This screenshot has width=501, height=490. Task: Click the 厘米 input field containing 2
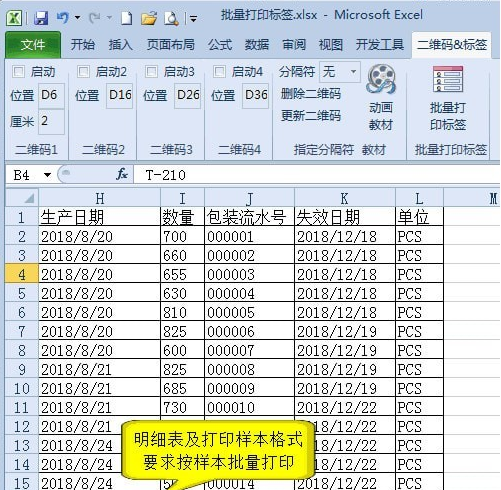tap(51, 121)
